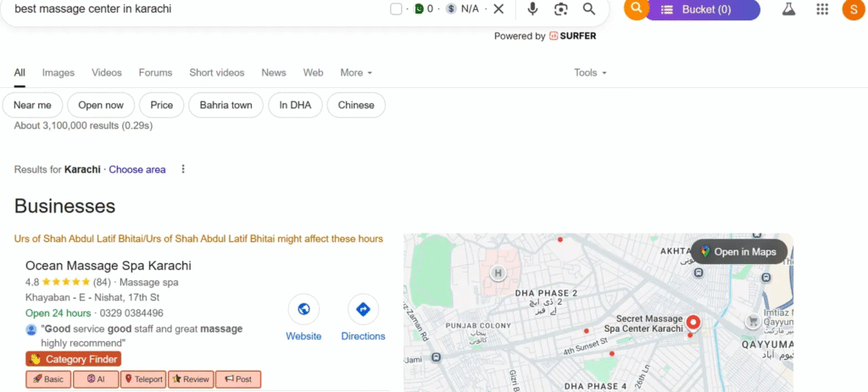Switch to the Short videos tab
Viewport: 868px width, 392px height.
(216, 73)
